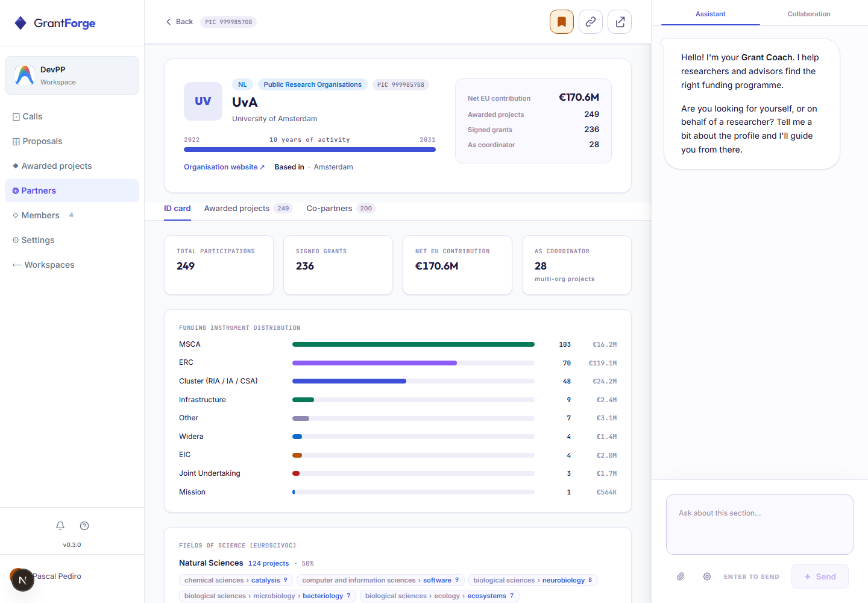The height and width of the screenshot is (603, 868).
Task: Open help question mark icon
Action: (84, 526)
